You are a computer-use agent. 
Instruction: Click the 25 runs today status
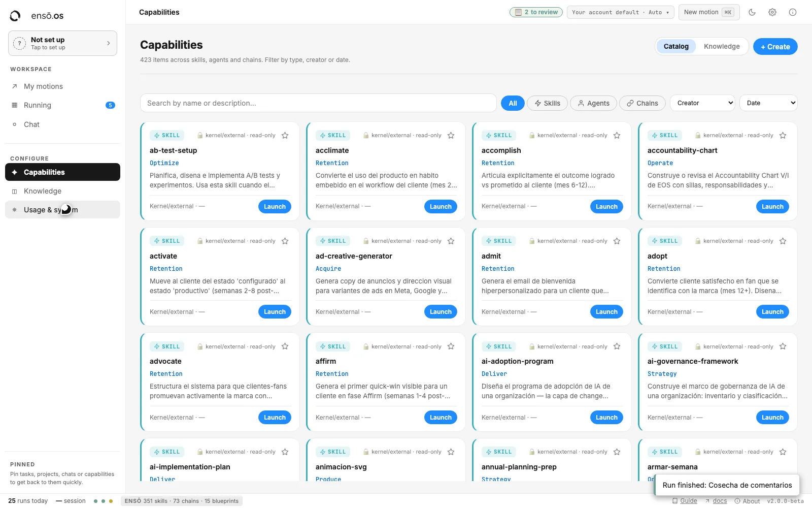pyautogui.click(x=28, y=501)
